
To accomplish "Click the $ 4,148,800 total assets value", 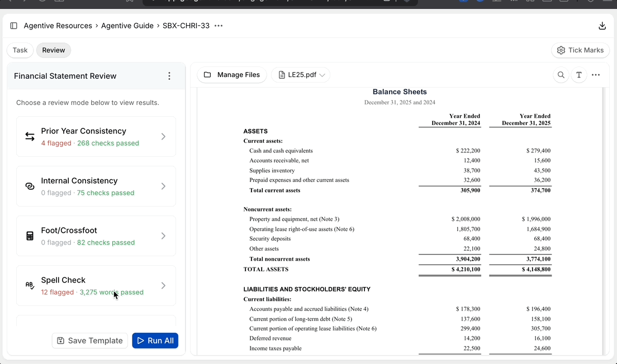I will tap(537, 269).
